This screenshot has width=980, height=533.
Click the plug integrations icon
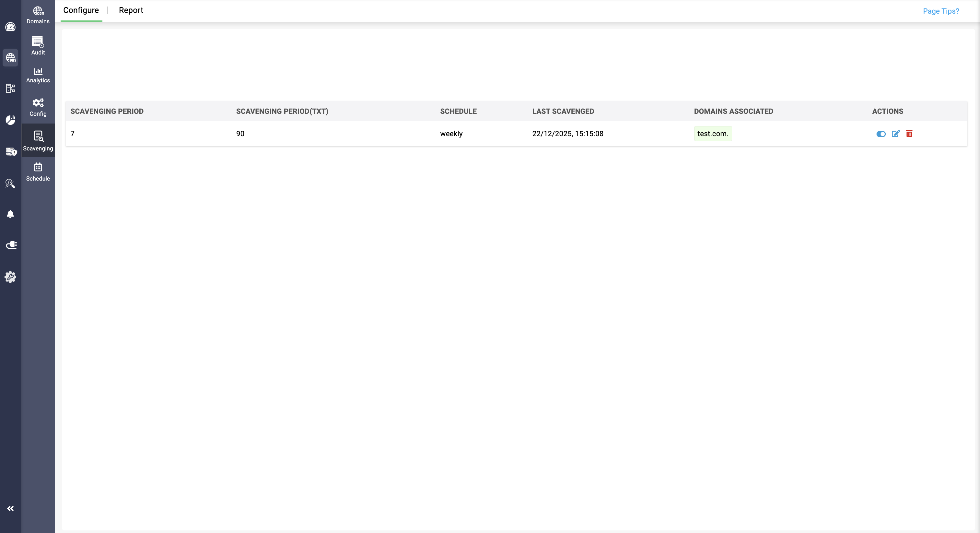click(x=11, y=245)
